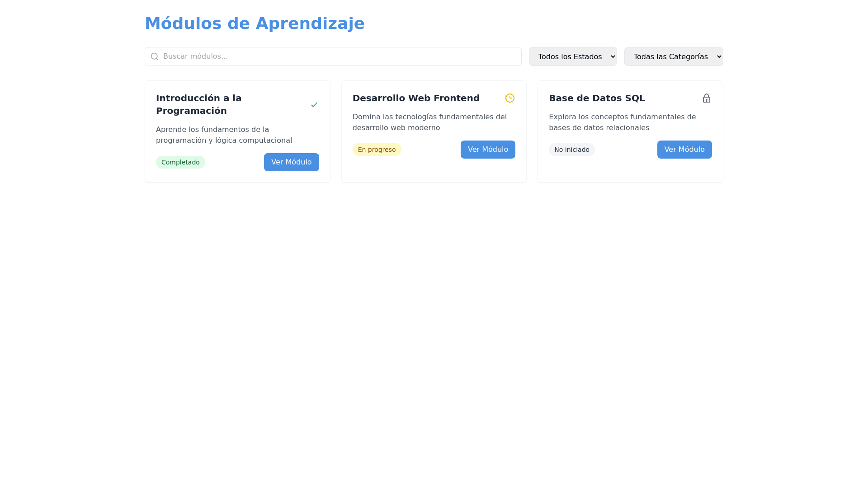Click the green checkmark completed icon

click(x=314, y=104)
